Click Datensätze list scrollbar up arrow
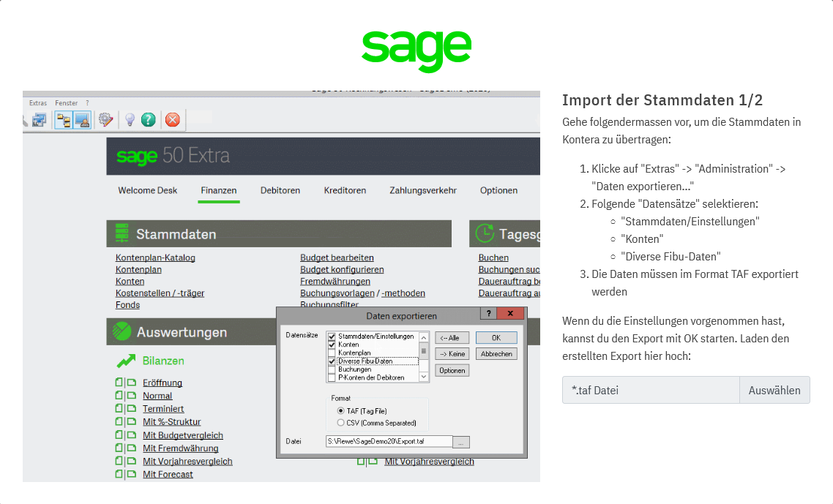 tap(424, 338)
